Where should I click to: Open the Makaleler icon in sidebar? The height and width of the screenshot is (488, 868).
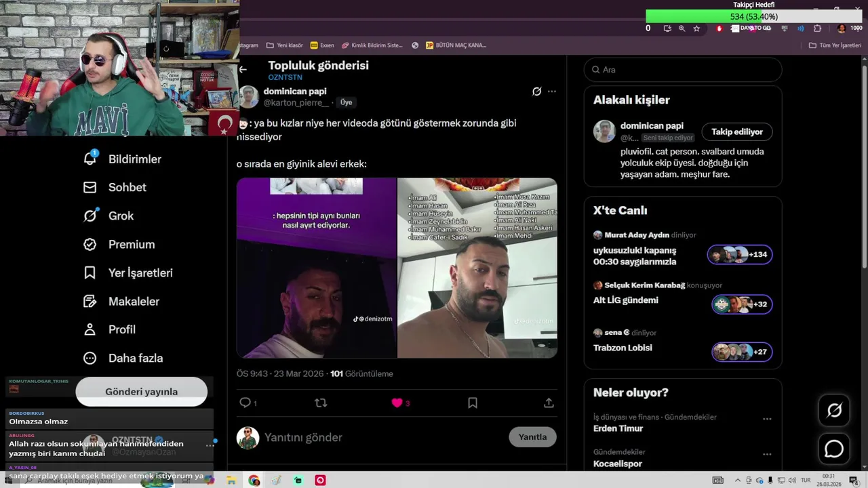coord(90,301)
